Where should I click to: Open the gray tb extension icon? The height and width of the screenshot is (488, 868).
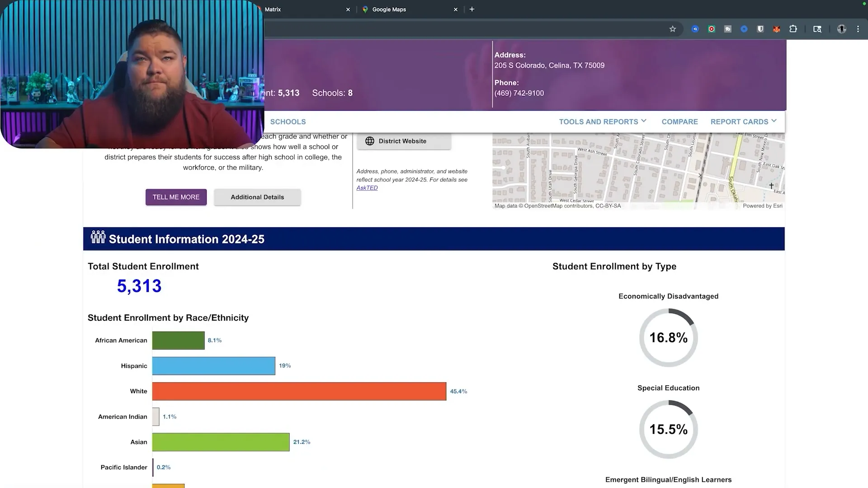728,29
